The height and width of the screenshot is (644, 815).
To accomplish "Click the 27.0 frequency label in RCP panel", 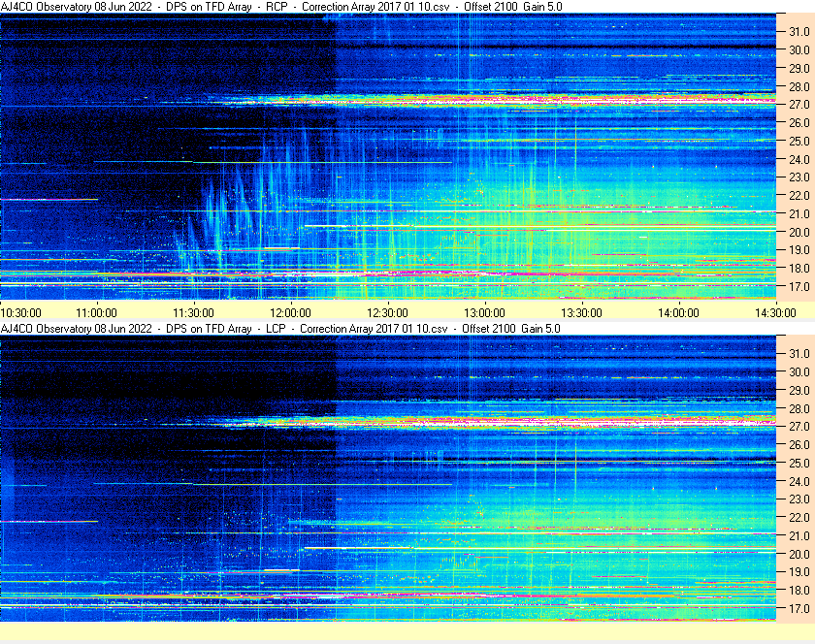I will tap(799, 105).
